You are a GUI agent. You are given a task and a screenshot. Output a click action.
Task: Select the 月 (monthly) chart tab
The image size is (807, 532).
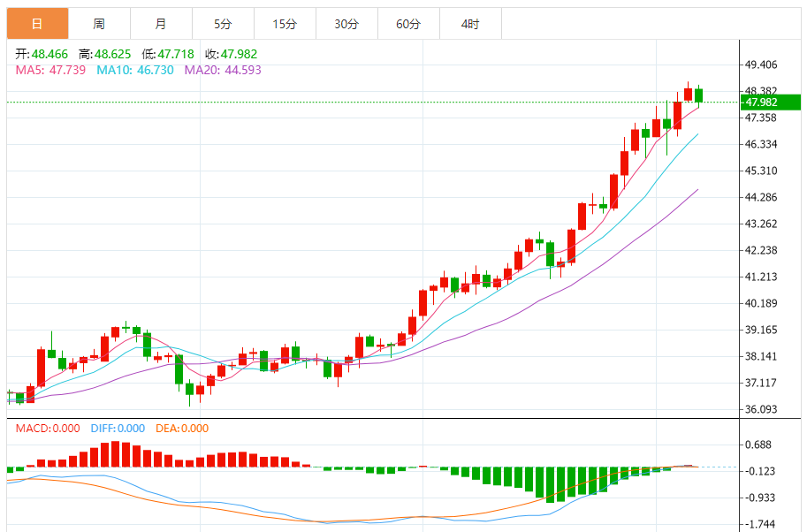click(160, 24)
